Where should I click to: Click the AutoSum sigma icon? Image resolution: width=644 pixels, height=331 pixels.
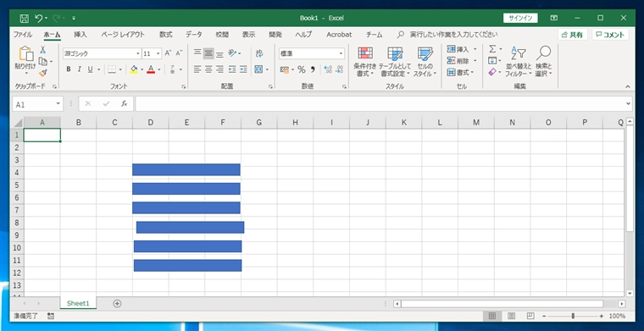click(x=492, y=49)
